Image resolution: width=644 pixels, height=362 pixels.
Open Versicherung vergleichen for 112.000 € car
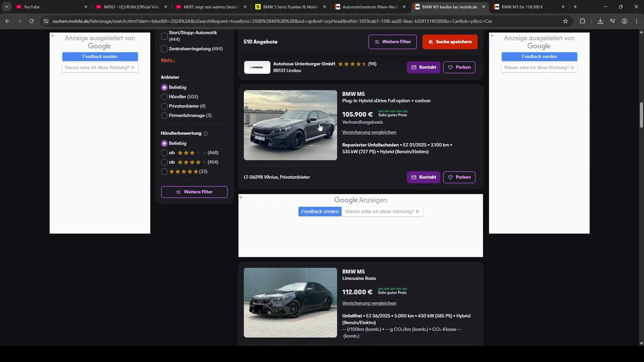[369, 303]
